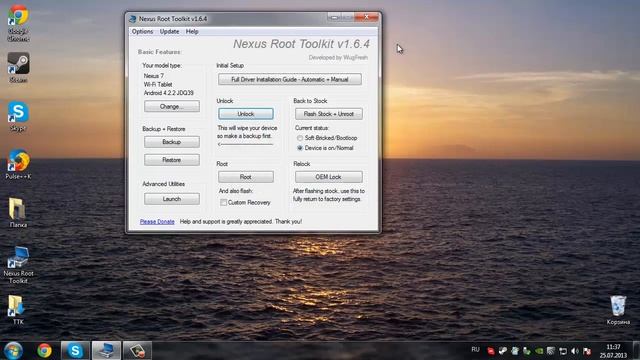Select the Soft-Bricked/Bootloop radio button
This screenshot has height=360, width=640.
[x=300, y=138]
